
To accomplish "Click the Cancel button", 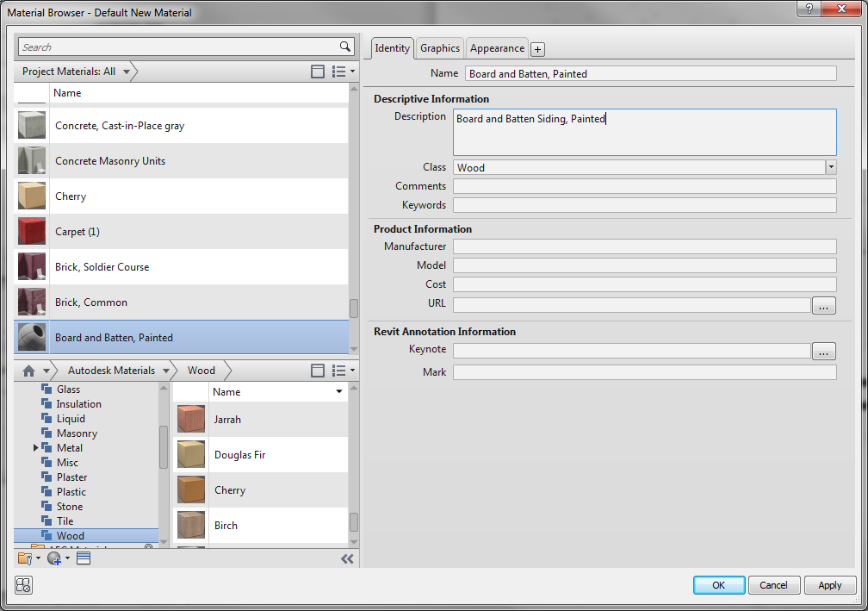I will point(773,585).
